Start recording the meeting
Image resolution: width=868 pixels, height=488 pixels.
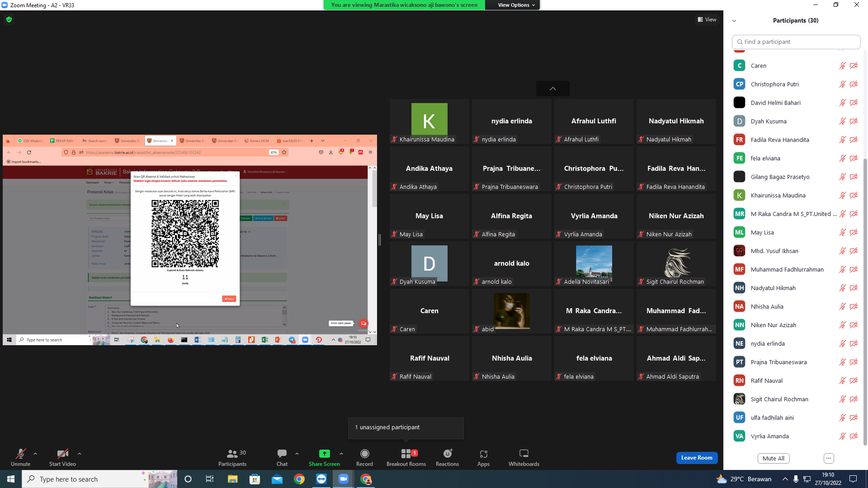point(364,457)
